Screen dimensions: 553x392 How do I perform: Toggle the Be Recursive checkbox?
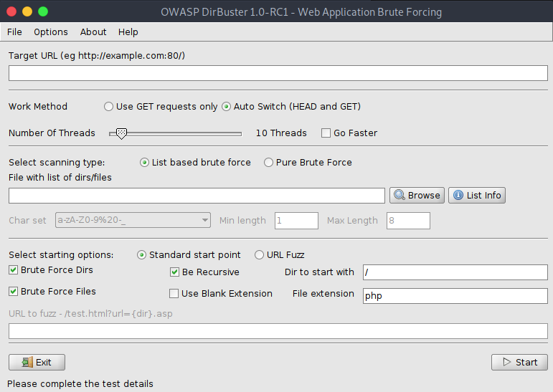(x=174, y=272)
